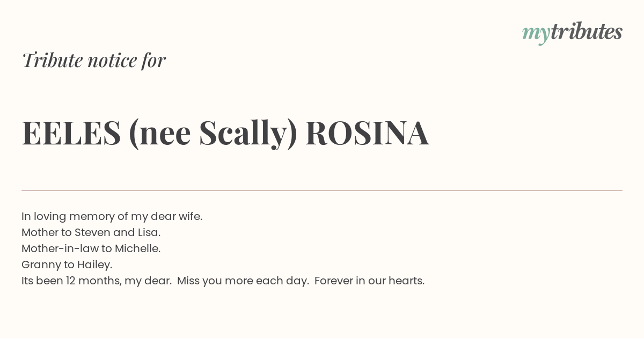Click the "Mother-in-law to Michelle" line

(91, 249)
